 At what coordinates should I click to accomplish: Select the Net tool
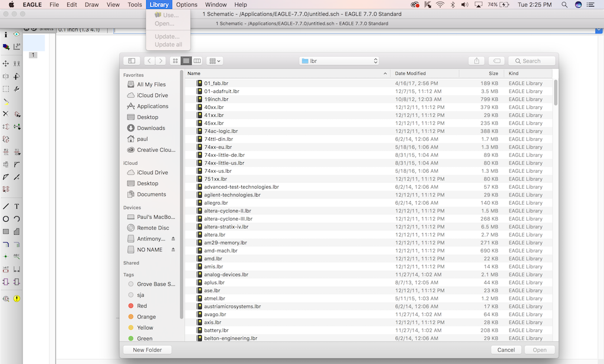point(17,244)
